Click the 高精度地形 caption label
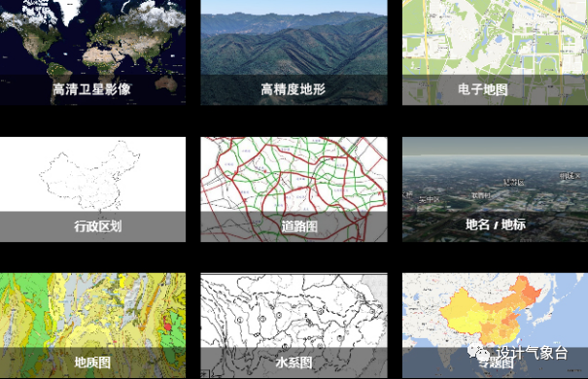This screenshot has width=588, height=379. [294, 89]
